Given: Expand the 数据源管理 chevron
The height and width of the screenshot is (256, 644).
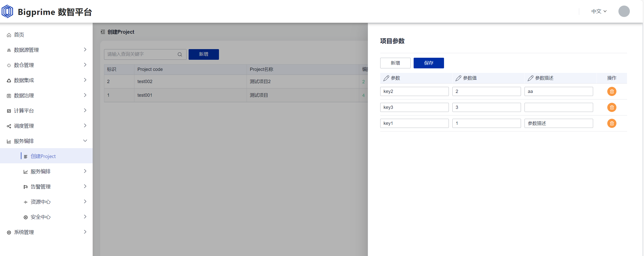Looking at the screenshot, I should 85,50.
